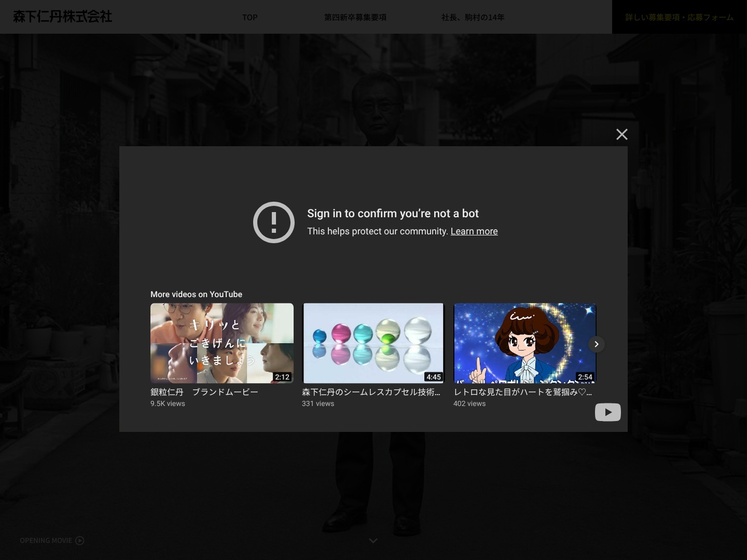The image size is (747, 560).
Task: Click the scroll-down chevron at page bottom
Action: click(x=373, y=541)
